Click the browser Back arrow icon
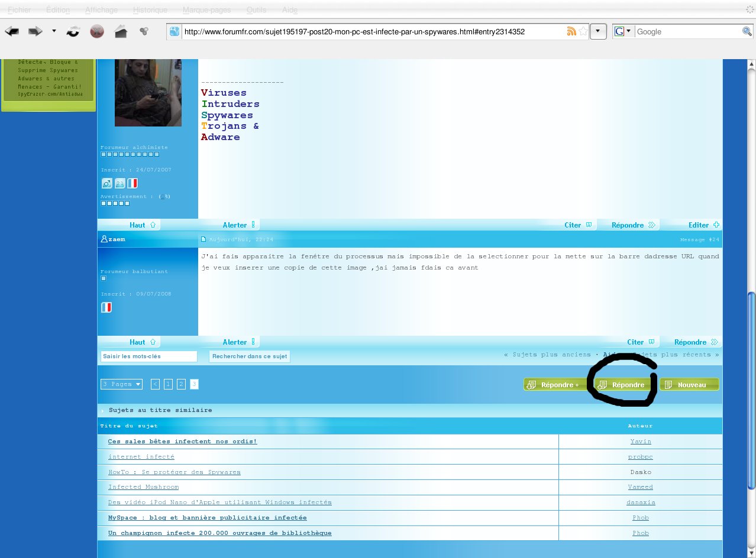 [12, 31]
